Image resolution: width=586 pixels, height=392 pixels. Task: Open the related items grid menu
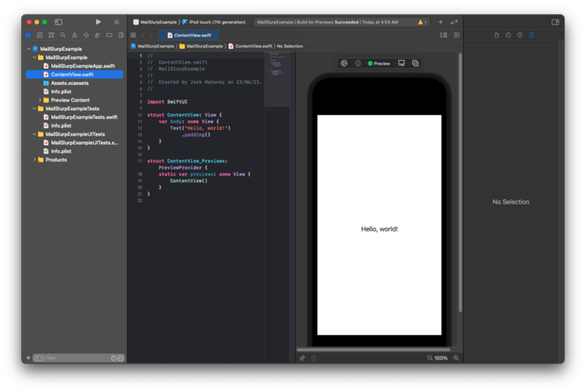[x=133, y=35]
